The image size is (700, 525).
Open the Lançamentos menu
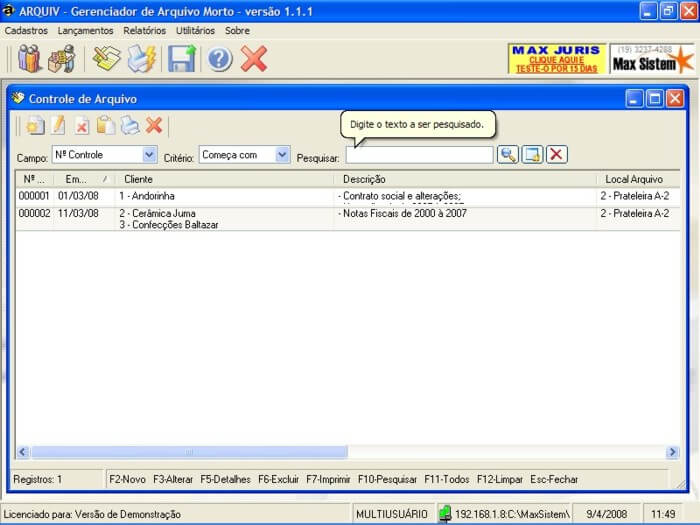[x=85, y=31]
